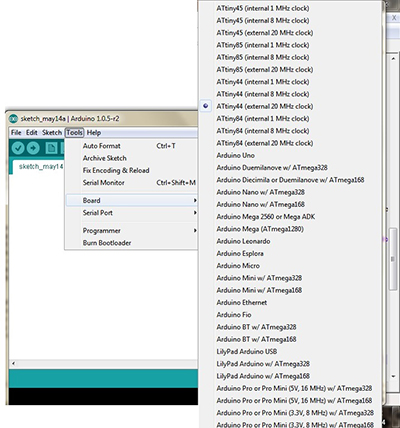The image size is (400, 428).
Task: Expand the Programmer submenu
Action: click(131, 231)
